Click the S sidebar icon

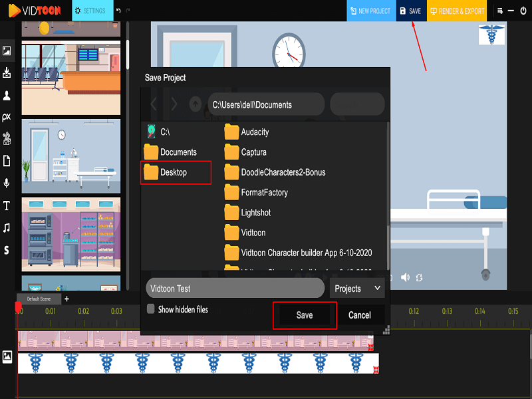7,250
